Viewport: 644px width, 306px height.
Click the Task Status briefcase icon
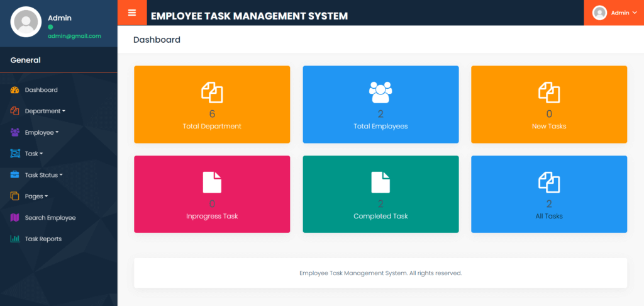(15, 175)
